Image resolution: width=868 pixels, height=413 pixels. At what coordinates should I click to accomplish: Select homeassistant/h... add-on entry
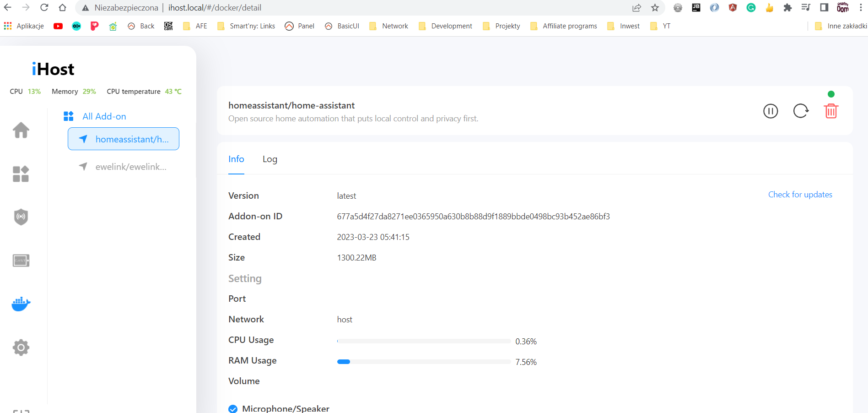124,139
